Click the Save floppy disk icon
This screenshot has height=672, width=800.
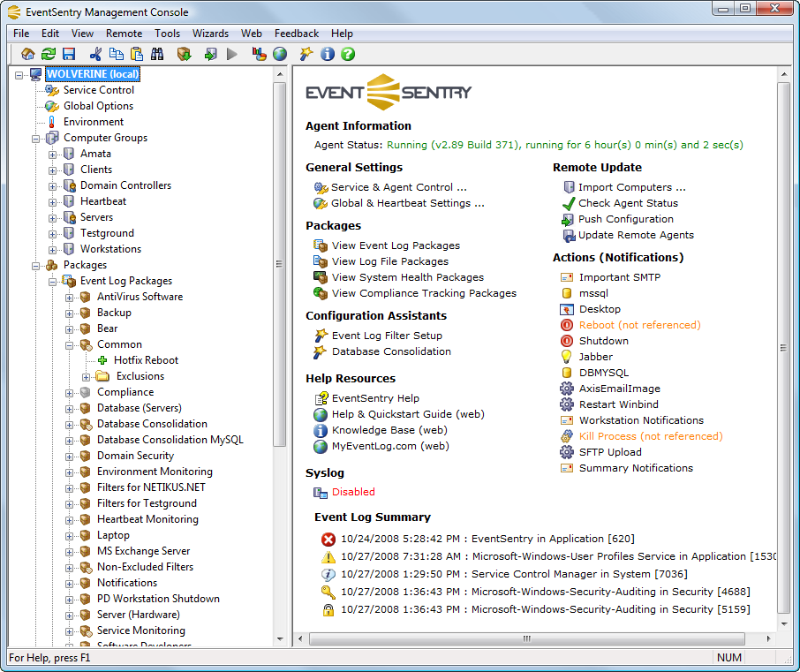point(68,54)
